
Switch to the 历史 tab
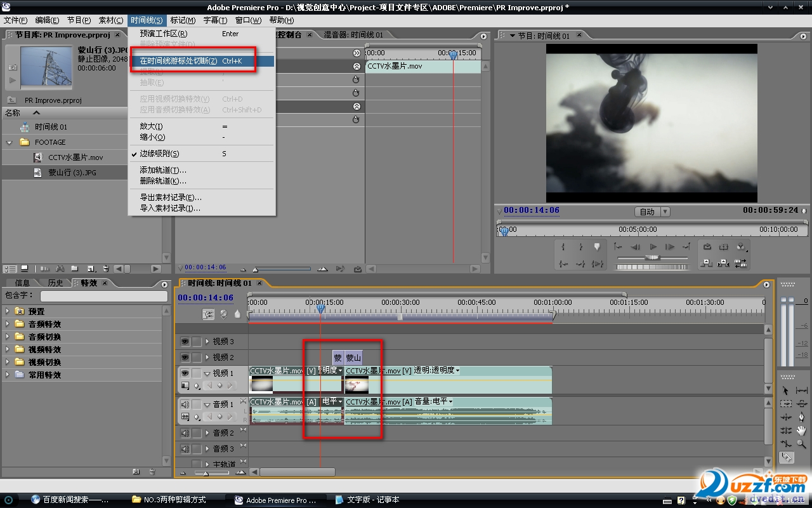(55, 283)
